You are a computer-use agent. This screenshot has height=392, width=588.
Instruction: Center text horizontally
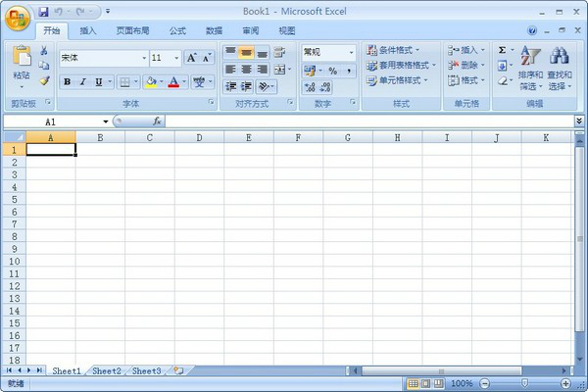(246, 70)
